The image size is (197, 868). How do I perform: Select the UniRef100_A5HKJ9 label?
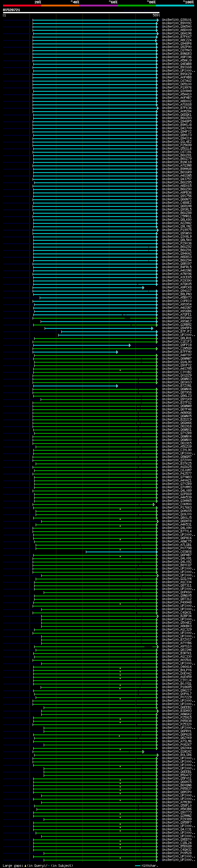pos(177,61)
